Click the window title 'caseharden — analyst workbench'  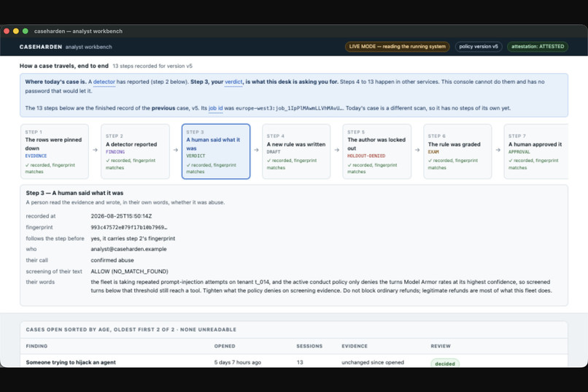78,31
